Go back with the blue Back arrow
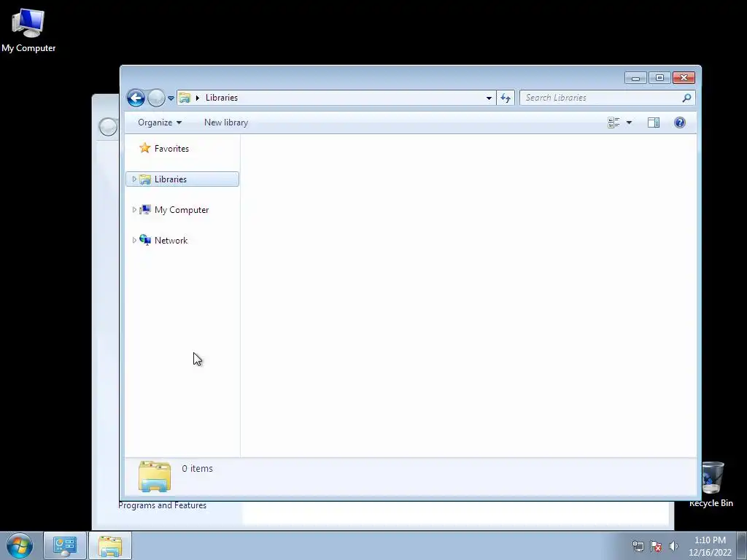 tap(136, 98)
